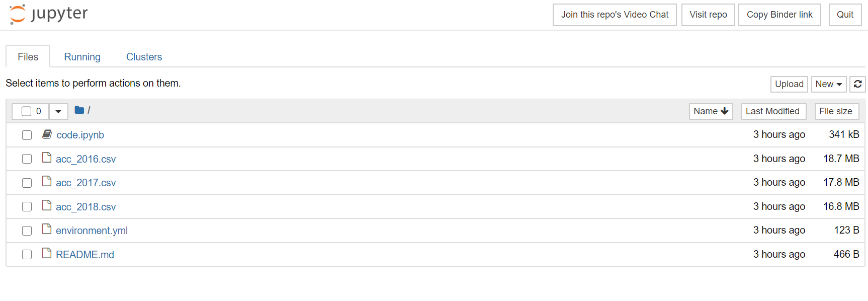Image resolution: width=868 pixels, height=301 pixels.
Task: Click the file icon beside acc_2018.csv
Action: point(47,206)
